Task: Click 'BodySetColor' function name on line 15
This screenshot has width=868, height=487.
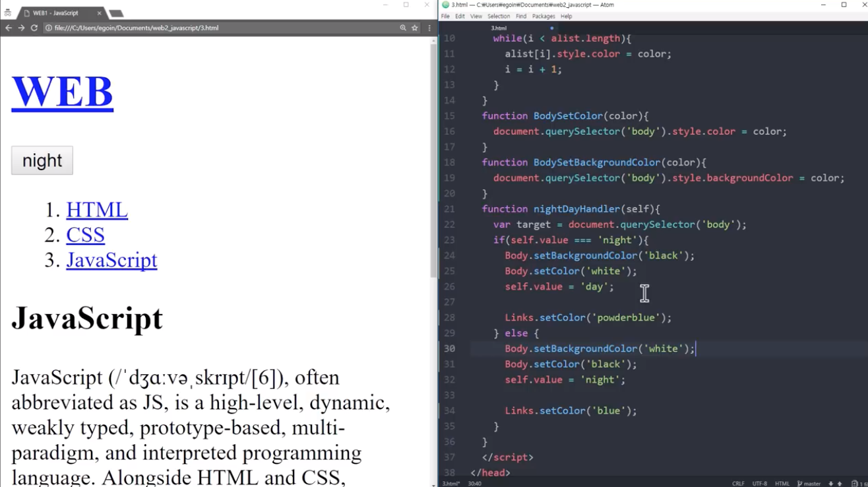Action: [568, 115]
